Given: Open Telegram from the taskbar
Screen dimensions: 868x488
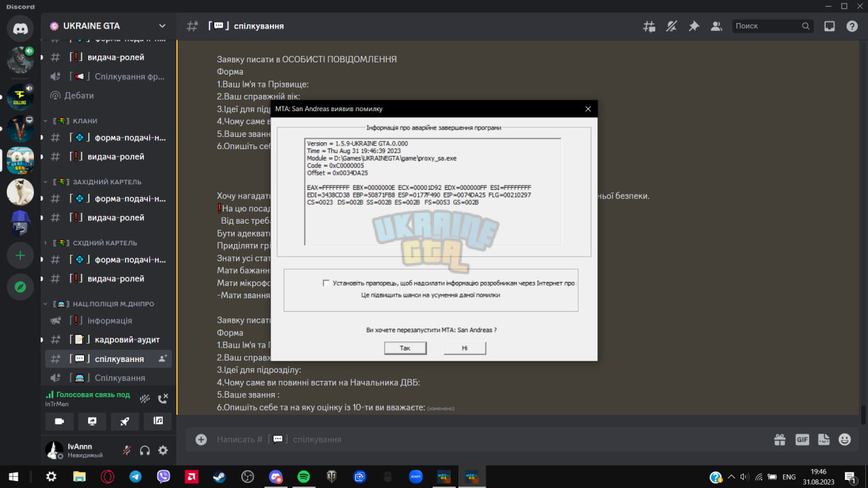Looking at the screenshot, I should tap(136, 476).
